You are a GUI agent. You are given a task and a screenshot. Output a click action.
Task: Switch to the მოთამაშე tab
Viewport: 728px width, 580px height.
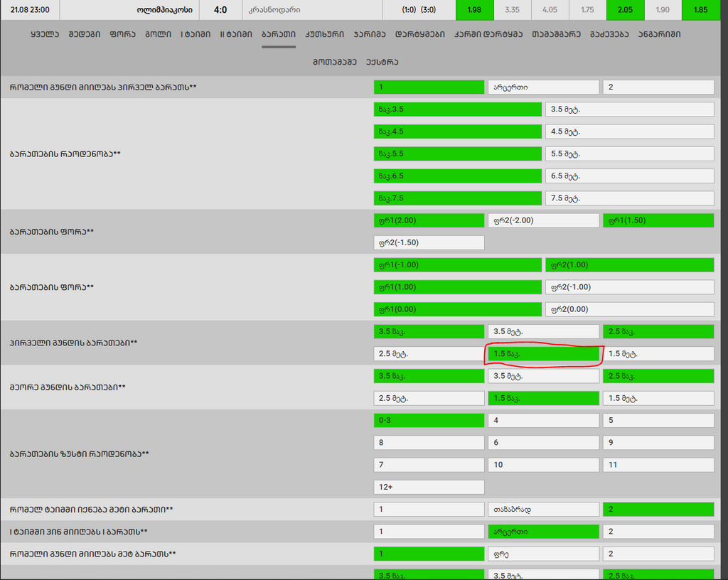click(334, 62)
